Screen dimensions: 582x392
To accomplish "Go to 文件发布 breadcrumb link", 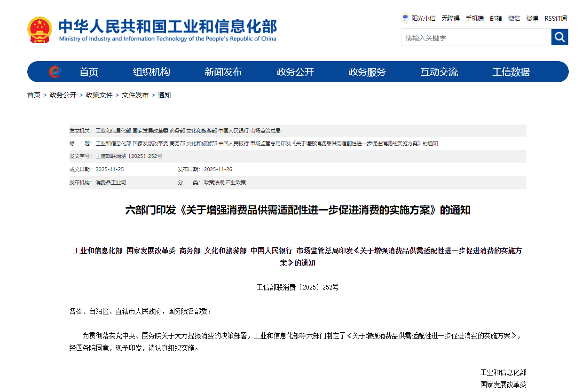I will tap(135, 95).
